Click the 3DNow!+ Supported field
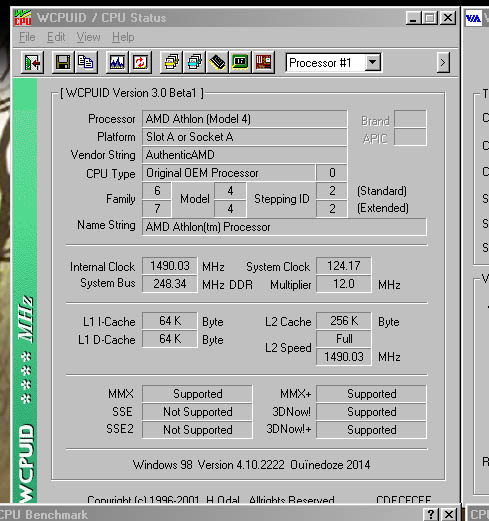This screenshot has height=521, width=489. (x=371, y=430)
